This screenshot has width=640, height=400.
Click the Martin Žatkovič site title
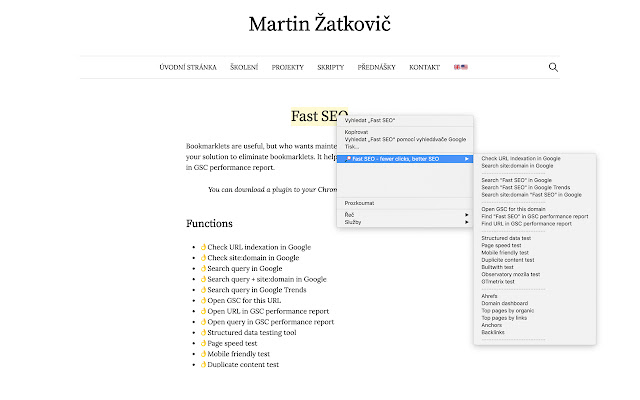pos(320,24)
